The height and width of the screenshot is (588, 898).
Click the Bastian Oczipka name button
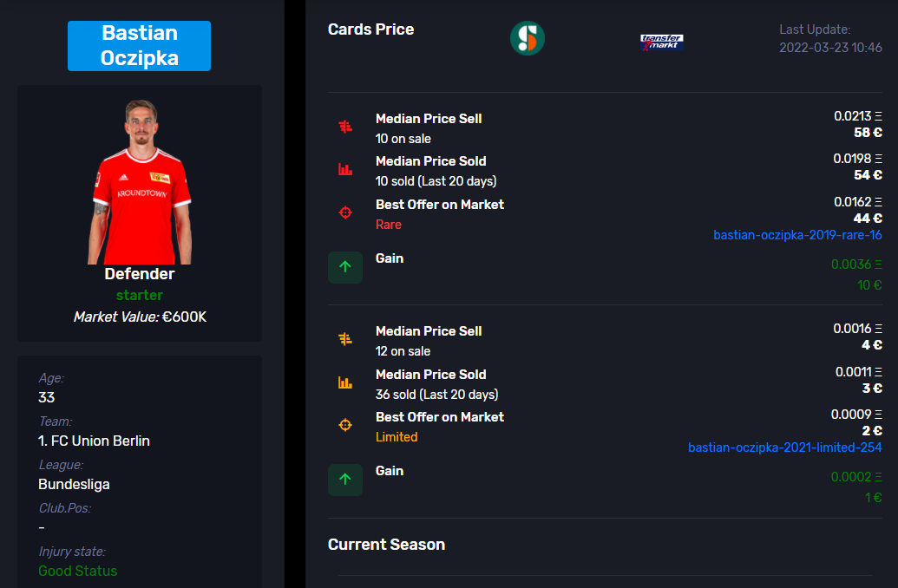[x=139, y=46]
